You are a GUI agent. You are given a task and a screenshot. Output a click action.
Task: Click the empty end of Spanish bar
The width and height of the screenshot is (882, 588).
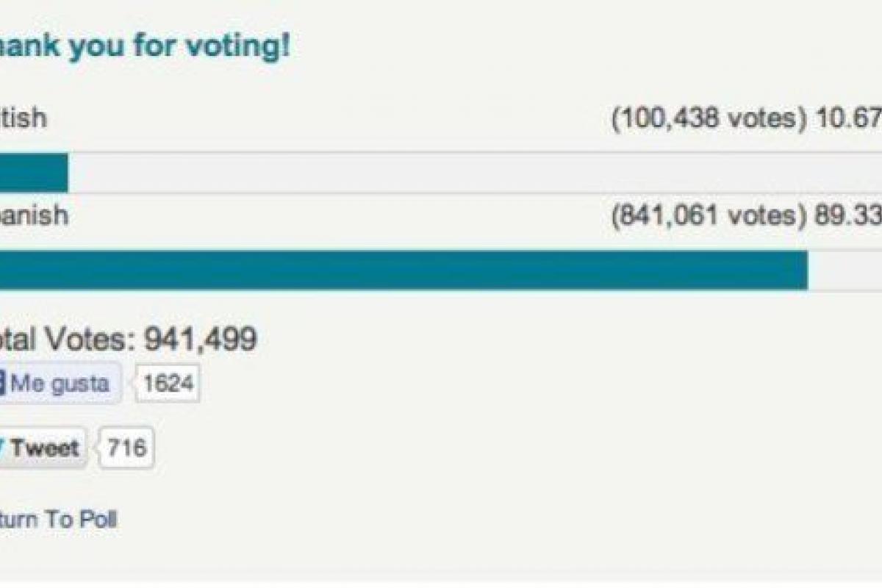coord(845,270)
